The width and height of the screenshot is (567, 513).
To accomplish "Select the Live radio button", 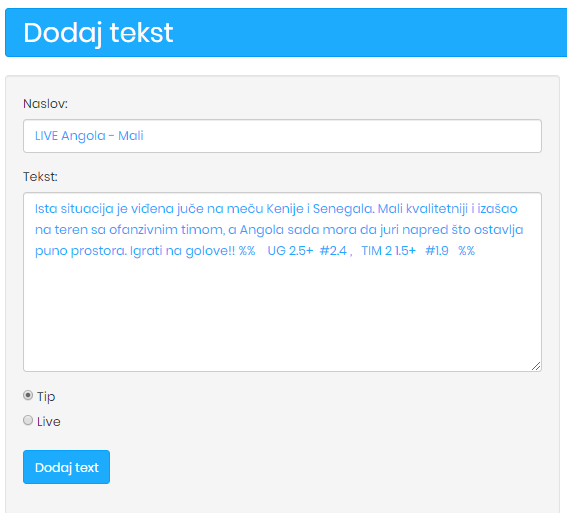I will (x=28, y=420).
